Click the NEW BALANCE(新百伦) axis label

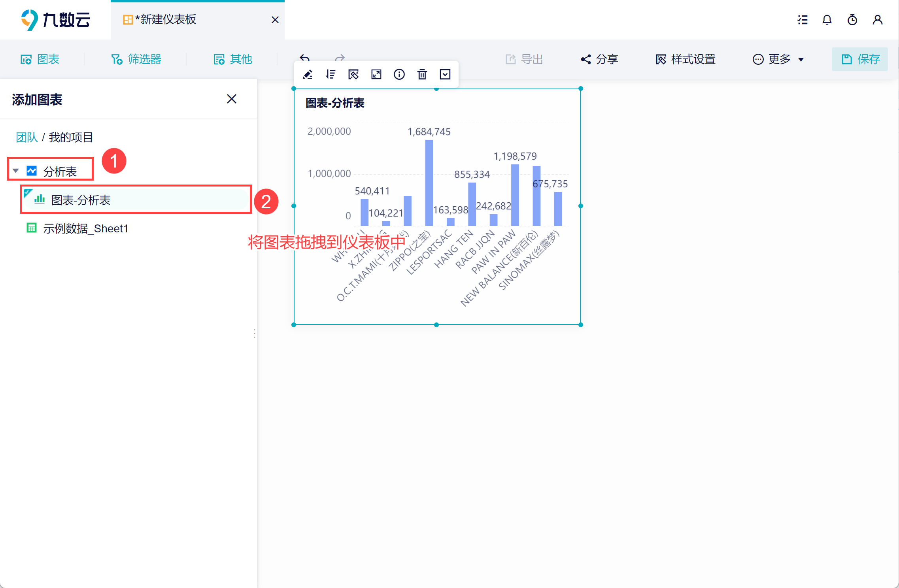pos(499,269)
